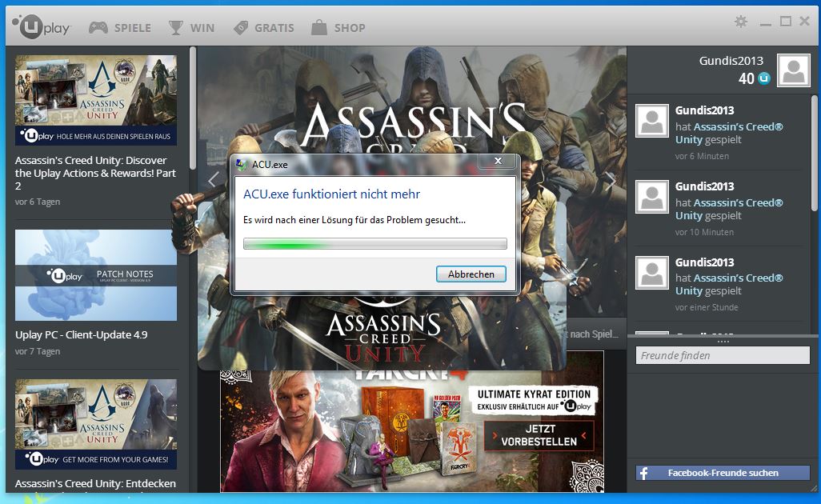This screenshot has height=504, width=821.
Task: Click Facebook-Freunde suchen button
Action: 723,473
